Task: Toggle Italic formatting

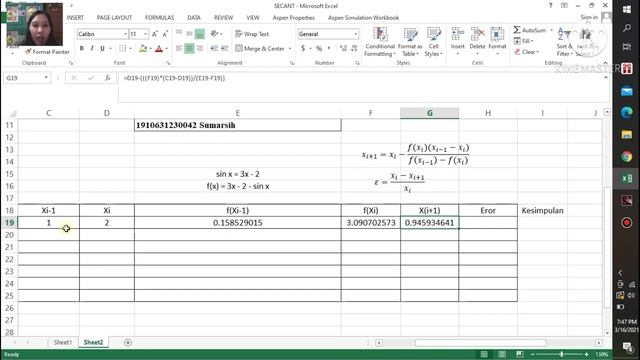Action: (x=92, y=49)
